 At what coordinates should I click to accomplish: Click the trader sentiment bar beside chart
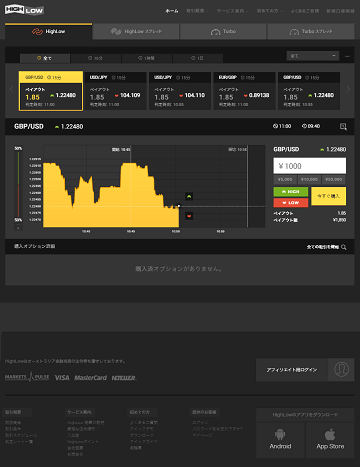pos(18,184)
